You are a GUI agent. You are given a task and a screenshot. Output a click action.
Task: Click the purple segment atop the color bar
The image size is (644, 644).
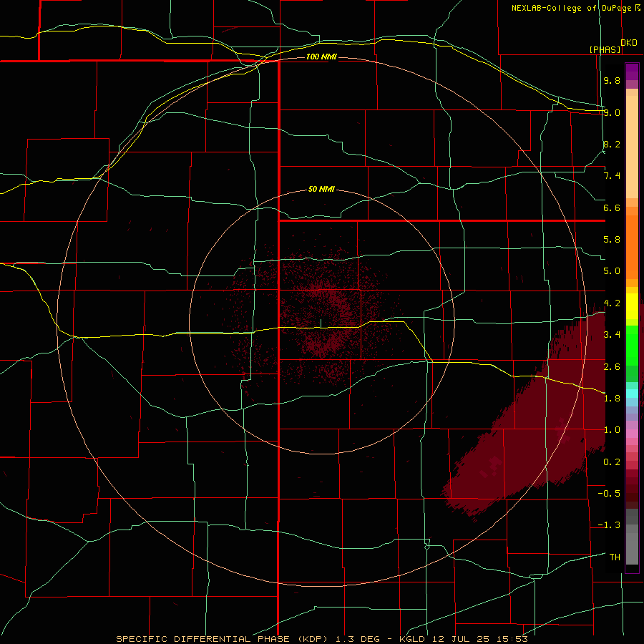click(632, 72)
